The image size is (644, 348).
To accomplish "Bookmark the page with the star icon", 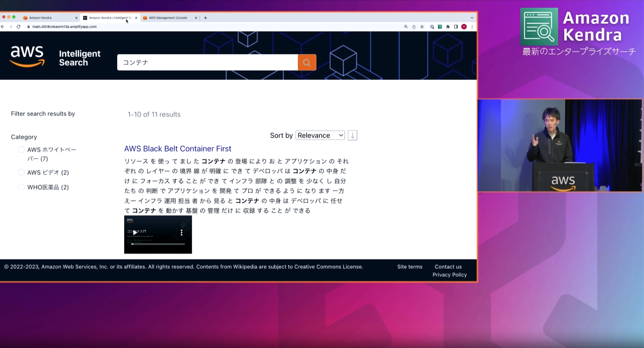I will [x=422, y=27].
